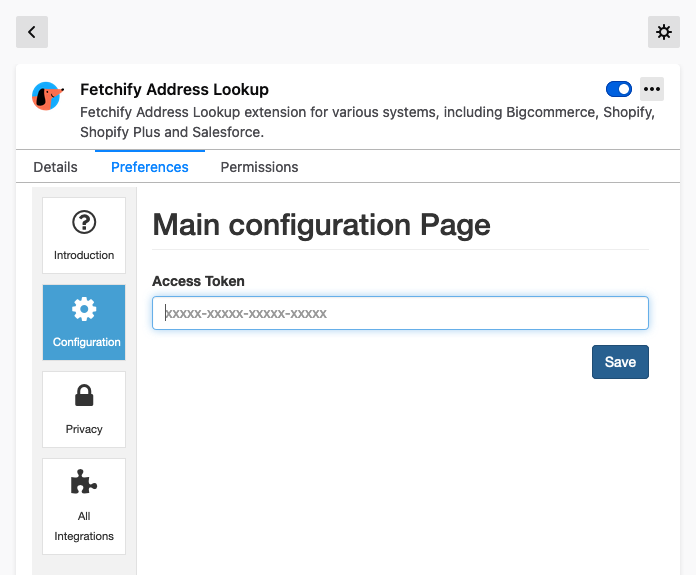Open the Permissions tab
The height and width of the screenshot is (575, 696).
click(259, 167)
